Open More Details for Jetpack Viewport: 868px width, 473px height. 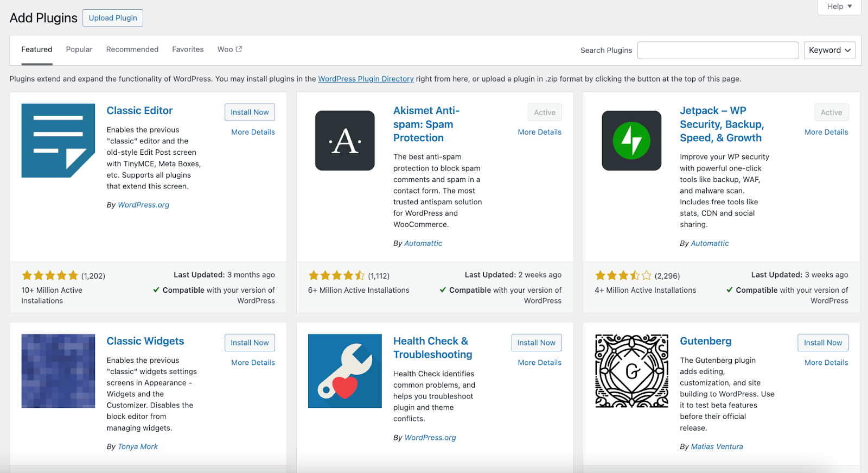[x=826, y=132]
